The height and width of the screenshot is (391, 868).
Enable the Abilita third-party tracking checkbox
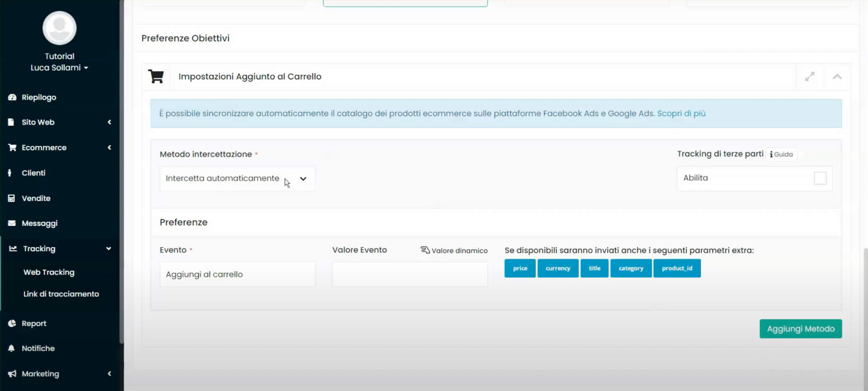(x=820, y=178)
